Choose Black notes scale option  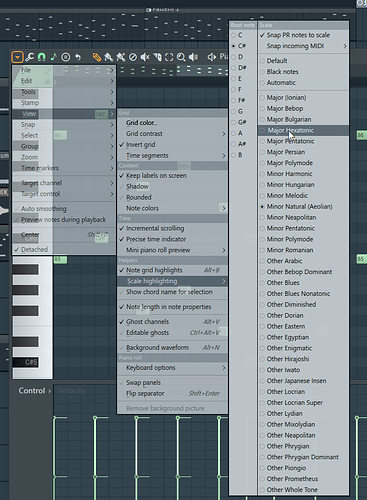click(303, 72)
